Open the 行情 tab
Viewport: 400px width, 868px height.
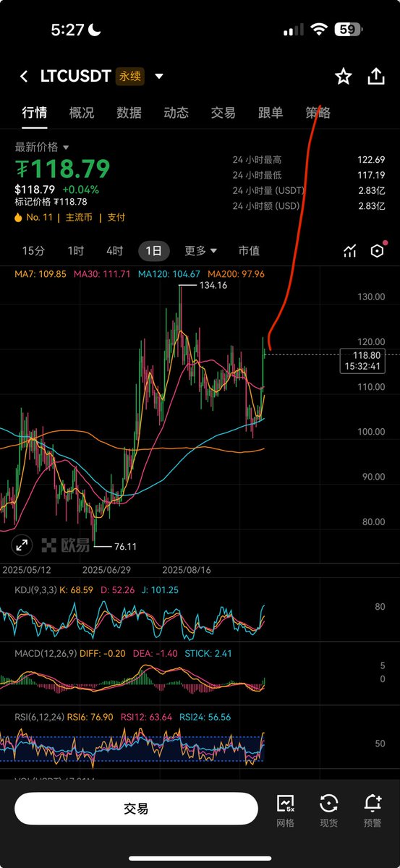coord(34,113)
